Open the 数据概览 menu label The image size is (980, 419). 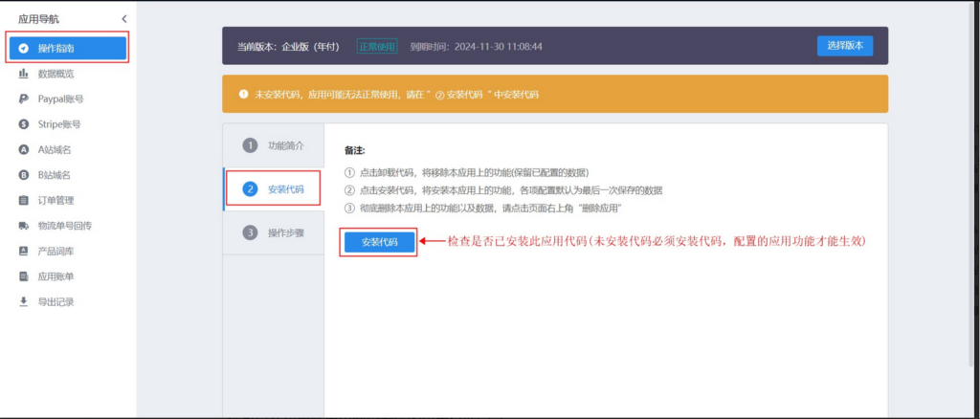56,74
